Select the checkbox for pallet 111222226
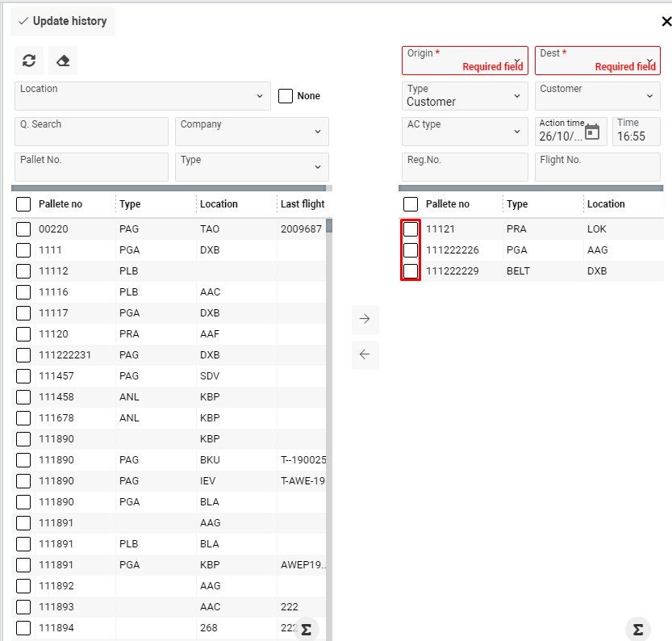This screenshot has height=641, width=672. [411, 250]
